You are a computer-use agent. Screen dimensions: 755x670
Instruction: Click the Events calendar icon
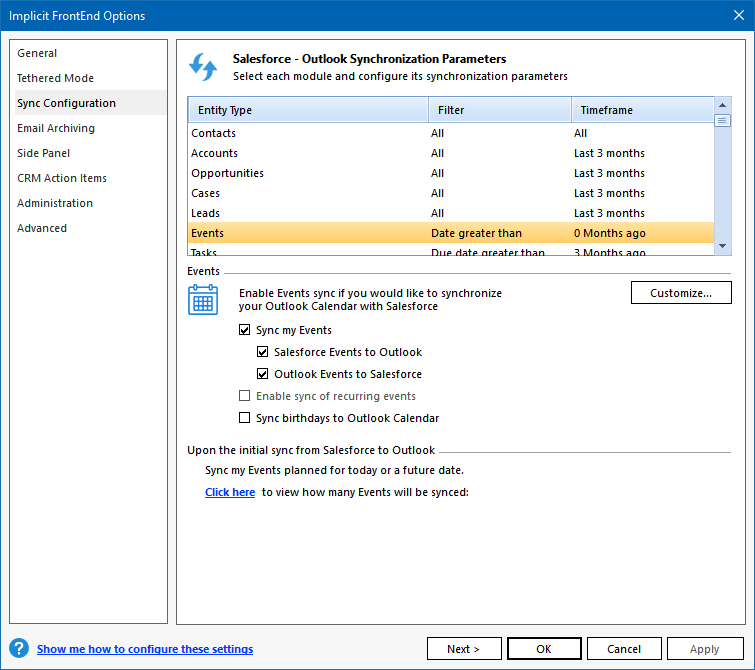(x=203, y=300)
